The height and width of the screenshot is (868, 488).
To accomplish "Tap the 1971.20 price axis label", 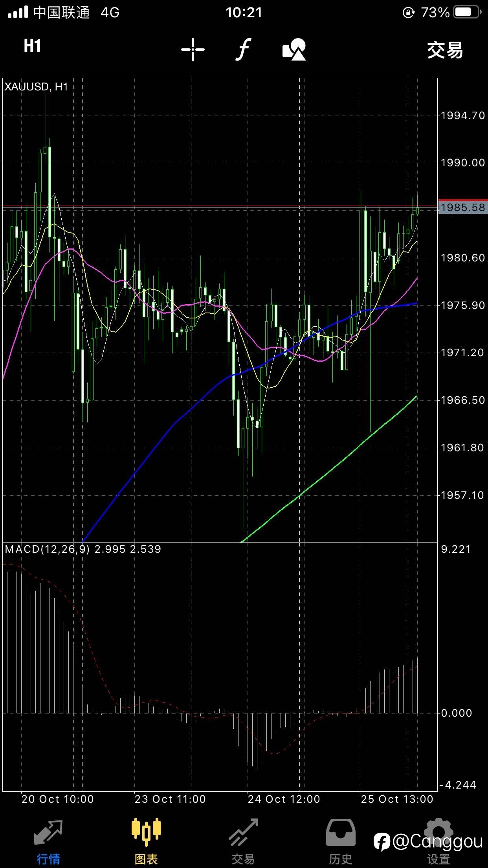I will 463,353.
